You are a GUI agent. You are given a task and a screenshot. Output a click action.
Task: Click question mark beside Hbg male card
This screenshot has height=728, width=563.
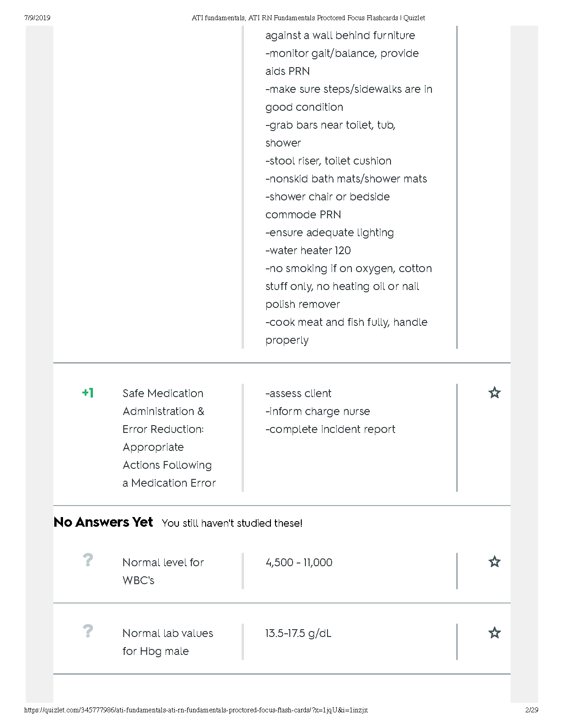tap(87, 631)
